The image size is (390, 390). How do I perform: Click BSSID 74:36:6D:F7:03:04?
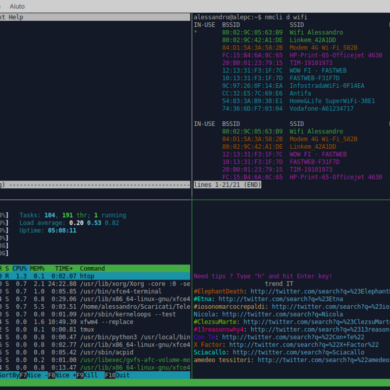(x=252, y=108)
